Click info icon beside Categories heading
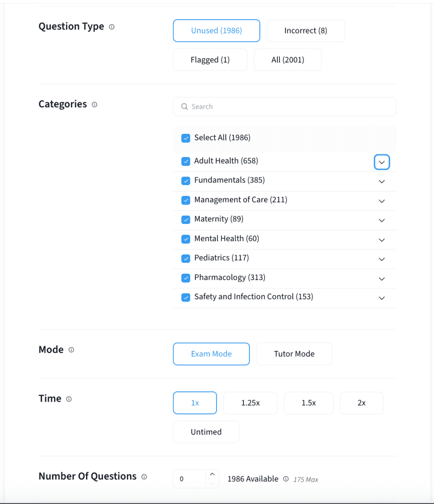Image resolution: width=434 pixels, height=504 pixels. [94, 104]
